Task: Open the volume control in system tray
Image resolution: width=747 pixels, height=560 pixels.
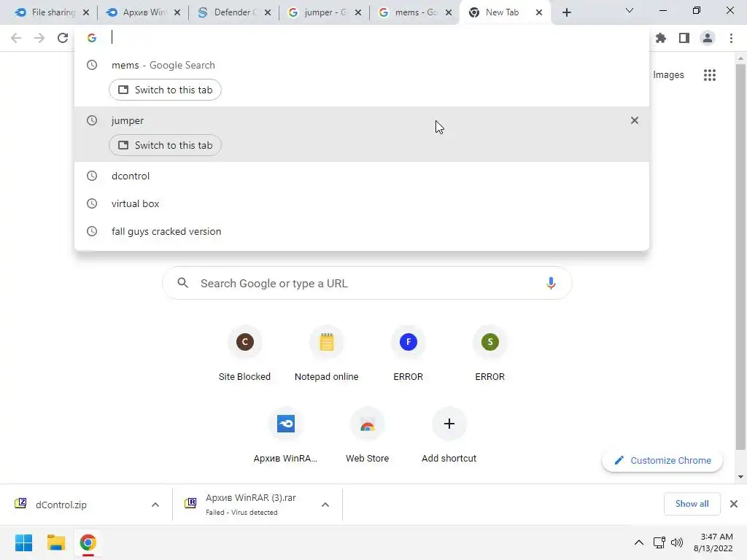Action: 677,542
